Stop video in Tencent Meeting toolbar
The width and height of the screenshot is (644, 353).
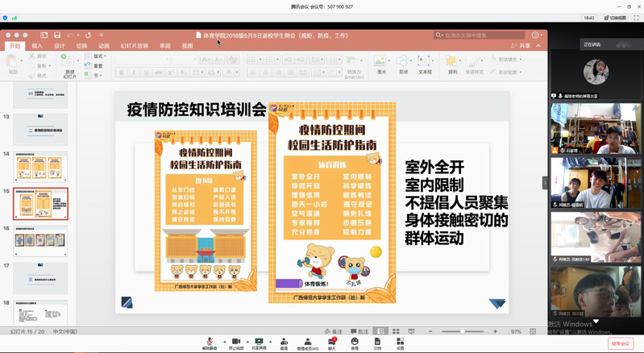click(x=236, y=342)
